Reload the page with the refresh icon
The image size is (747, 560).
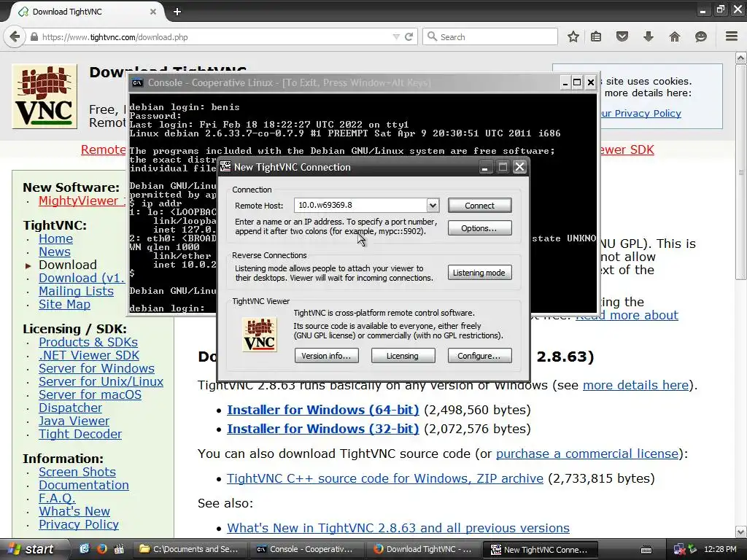[x=409, y=36]
